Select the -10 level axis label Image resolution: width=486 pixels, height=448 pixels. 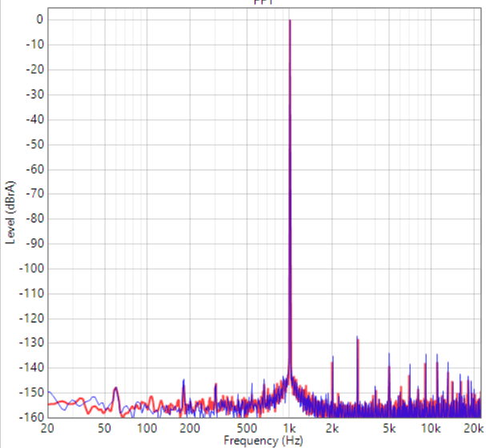35,45
